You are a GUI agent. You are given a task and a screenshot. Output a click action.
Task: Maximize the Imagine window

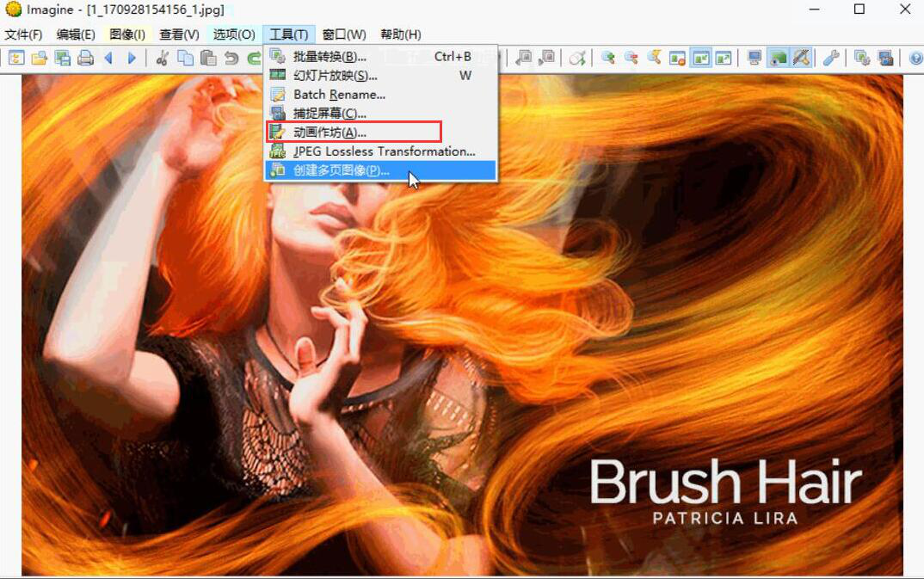[859, 9]
